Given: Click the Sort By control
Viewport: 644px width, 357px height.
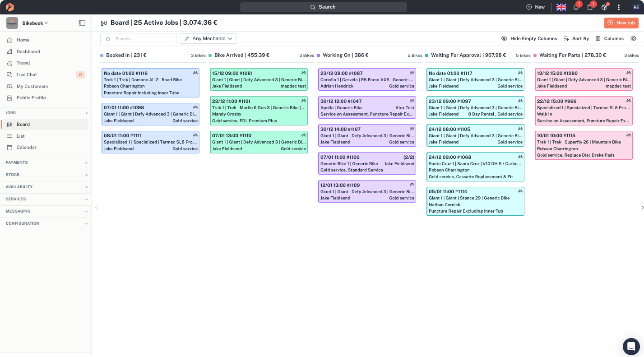Looking at the screenshot, I should (x=576, y=38).
